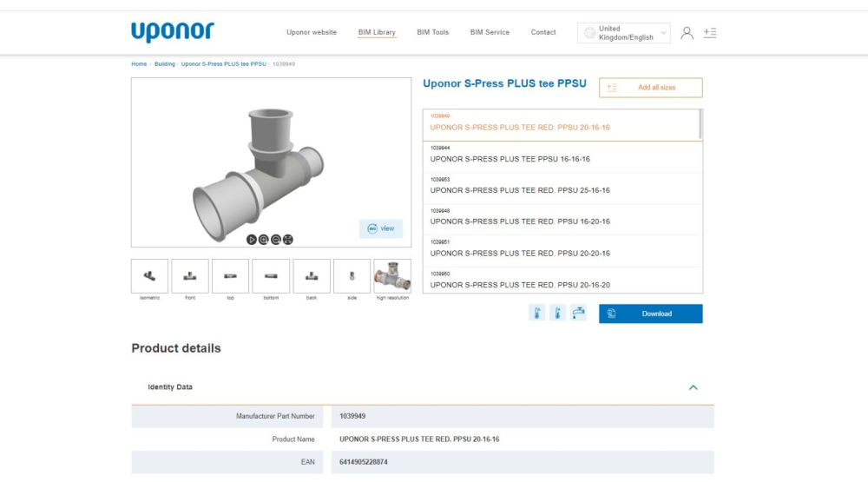Activate the 360 view button
This screenshot has width=868, height=482.
coord(381,228)
